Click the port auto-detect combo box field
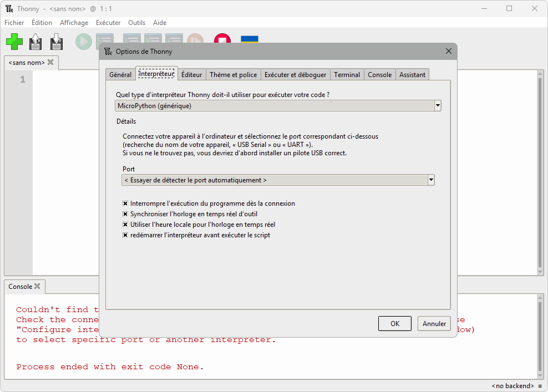Image resolution: width=548 pixels, height=392 pixels. [x=278, y=180]
